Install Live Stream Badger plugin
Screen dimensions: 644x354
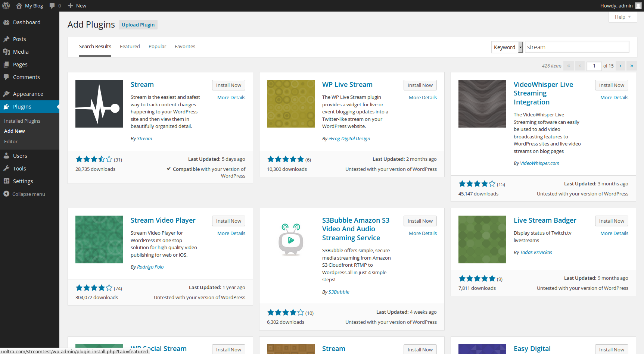pos(612,221)
